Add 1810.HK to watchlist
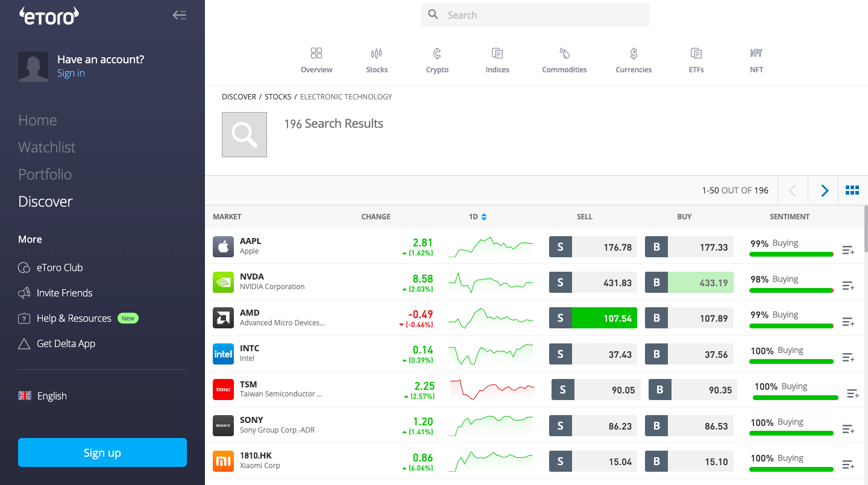 (848, 465)
